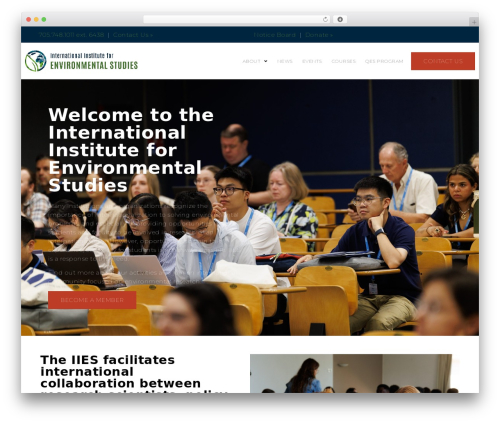Click the Become a Member button
This screenshot has width=500, height=423.
pos(92,300)
